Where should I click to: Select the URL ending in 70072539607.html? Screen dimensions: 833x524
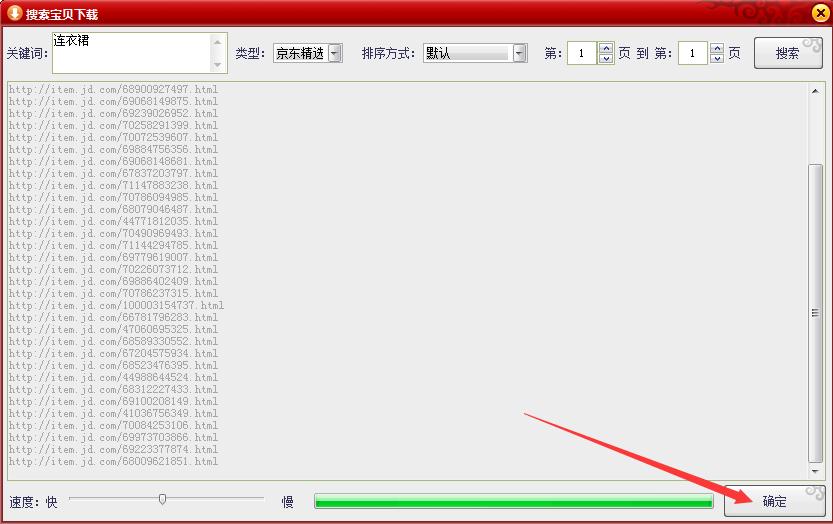(113, 137)
